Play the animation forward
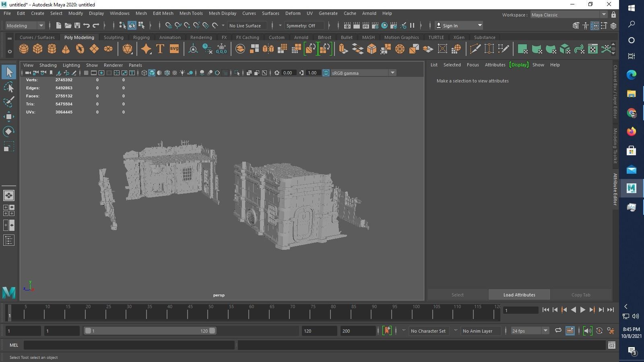Screen dimensions: 644x362 pos(582,310)
